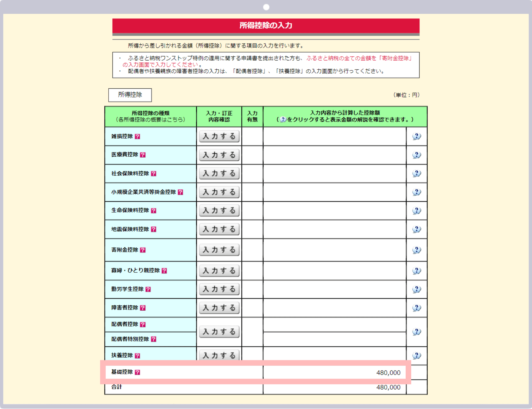Select the 所得控除 tab label
The height and width of the screenshot is (409, 532).
130,95
